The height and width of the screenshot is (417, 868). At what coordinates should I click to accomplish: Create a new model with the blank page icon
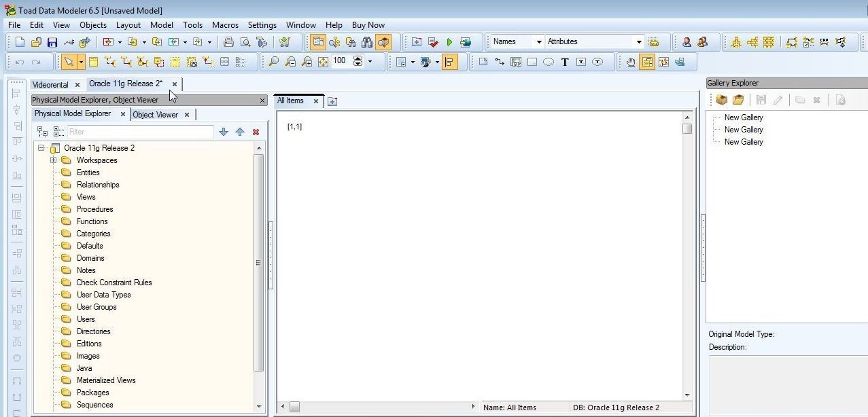pos(20,42)
